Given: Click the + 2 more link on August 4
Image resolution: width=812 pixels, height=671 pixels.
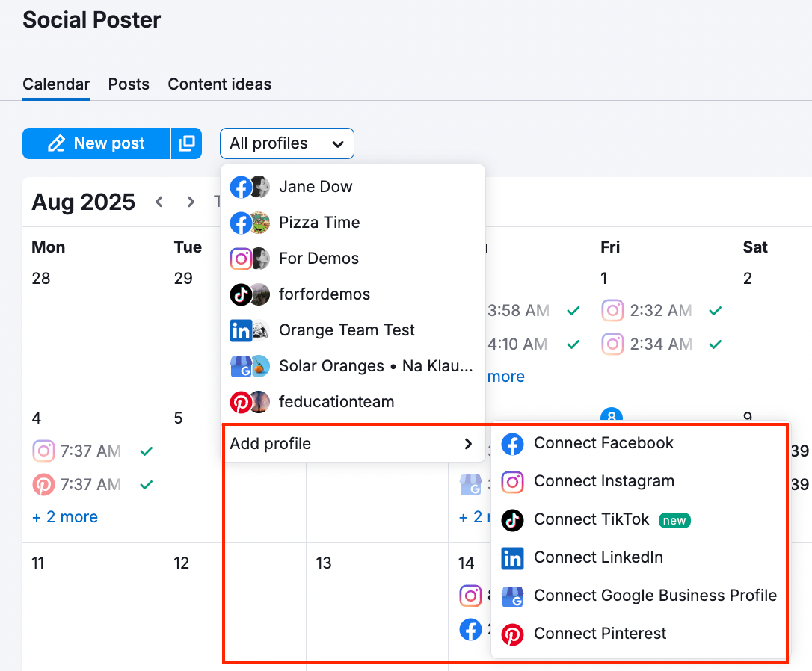Looking at the screenshot, I should point(64,516).
